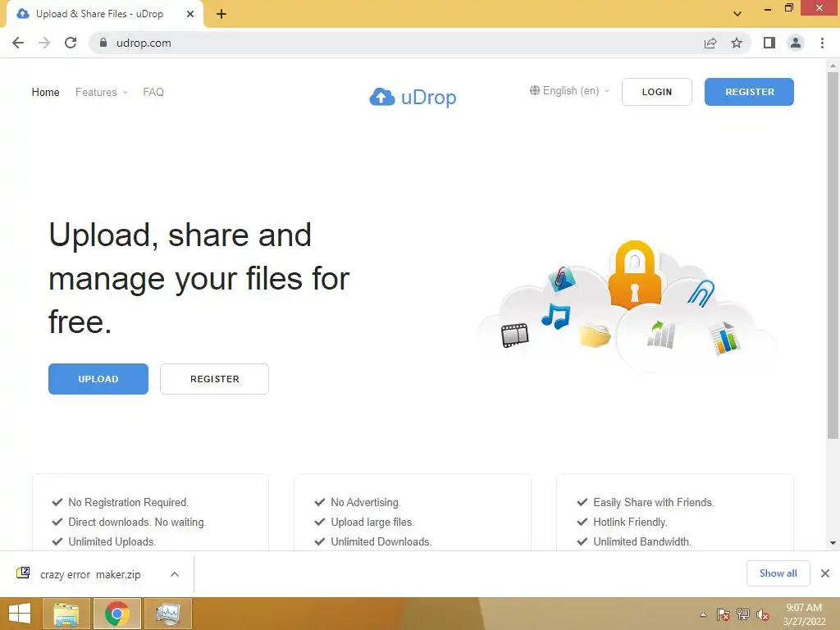Open the Chrome profile avatar
840x630 pixels.
tap(796, 43)
